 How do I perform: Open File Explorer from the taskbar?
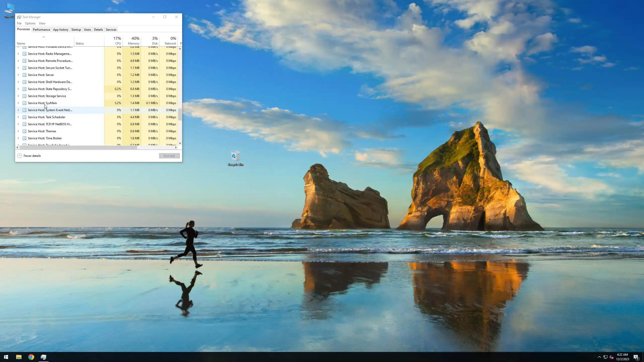coord(19,357)
